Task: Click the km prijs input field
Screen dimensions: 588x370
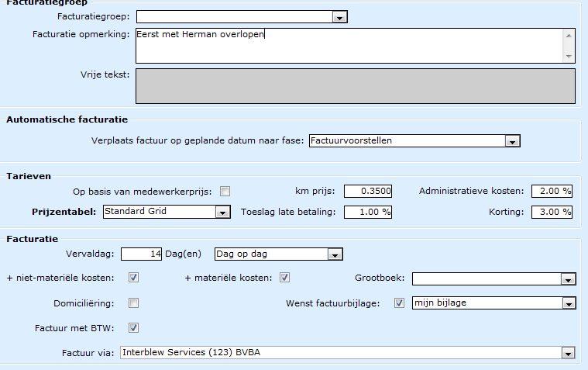Action: (368, 192)
